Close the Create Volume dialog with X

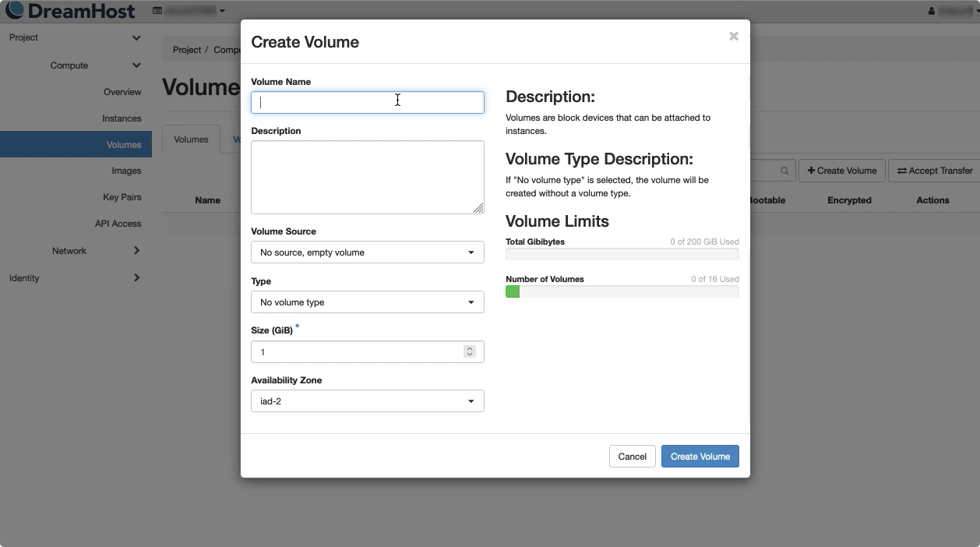(733, 37)
